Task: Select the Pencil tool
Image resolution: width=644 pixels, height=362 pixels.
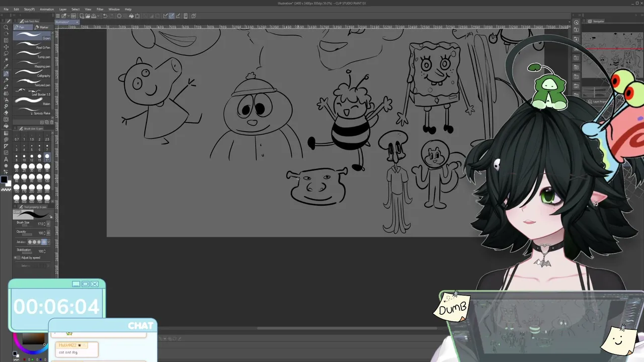Action: coord(6,80)
